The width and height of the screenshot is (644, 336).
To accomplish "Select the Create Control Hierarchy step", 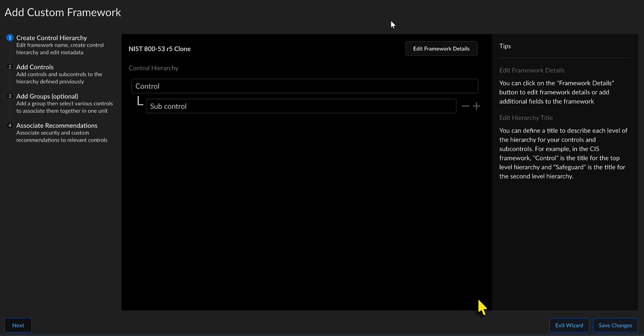I will (x=52, y=38).
